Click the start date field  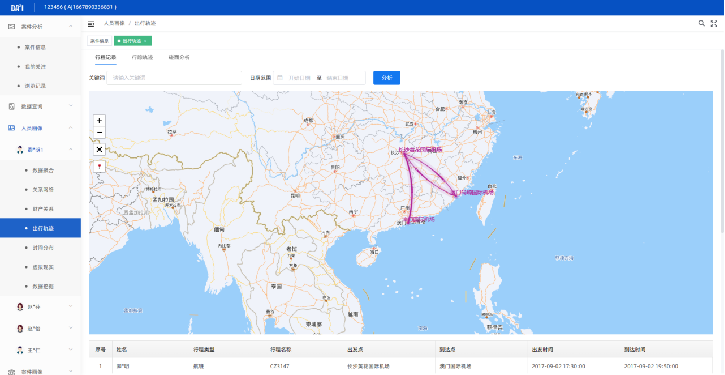tap(300, 78)
